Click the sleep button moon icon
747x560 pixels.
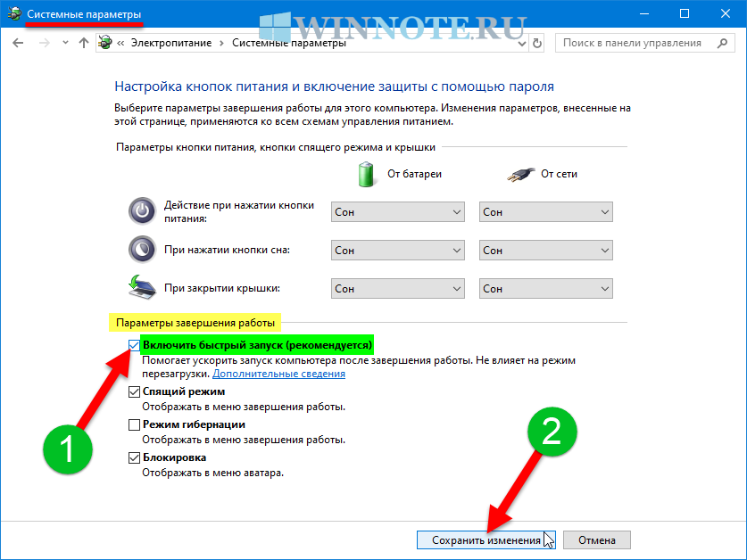point(142,249)
